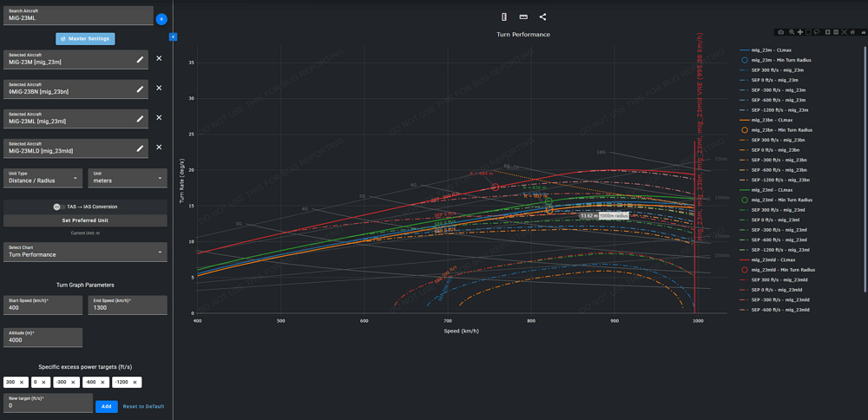Focus the Search Aircraft field

click(78, 16)
